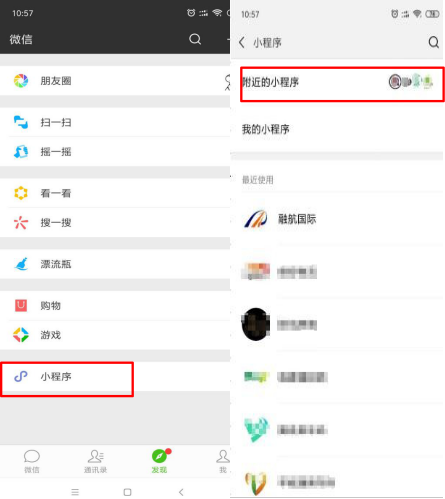The image size is (445, 499).
Task: Open the 游戏 games icon
Action: pos(21,335)
